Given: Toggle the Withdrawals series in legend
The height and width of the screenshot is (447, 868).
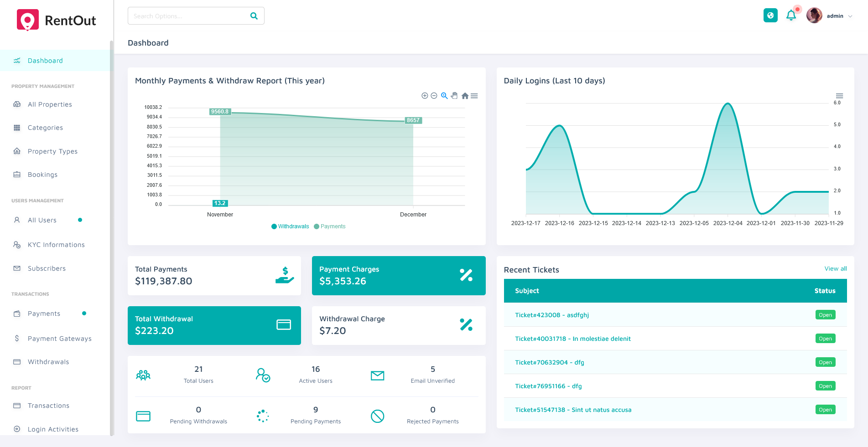Looking at the screenshot, I should point(290,226).
